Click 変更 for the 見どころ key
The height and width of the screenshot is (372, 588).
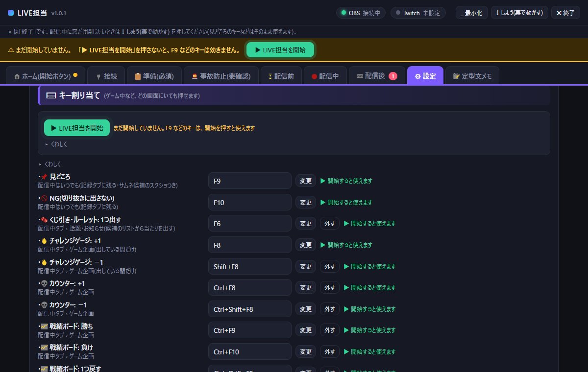pos(306,181)
